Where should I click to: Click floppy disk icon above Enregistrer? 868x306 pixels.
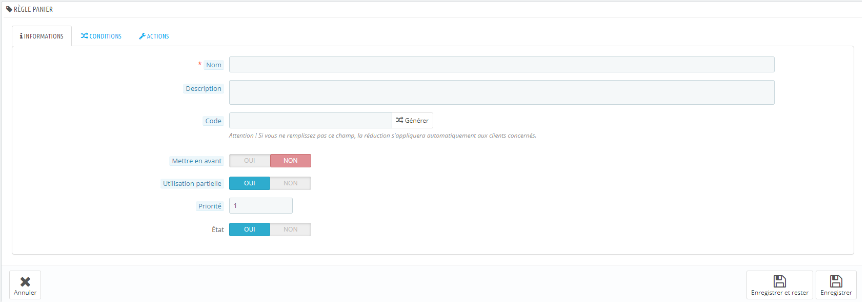coord(836,281)
